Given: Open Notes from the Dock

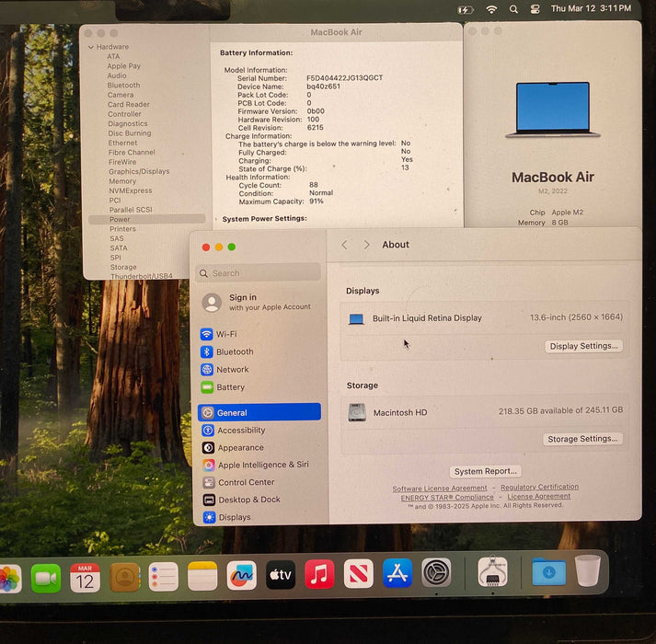Looking at the screenshot, I should coord(202,576).
